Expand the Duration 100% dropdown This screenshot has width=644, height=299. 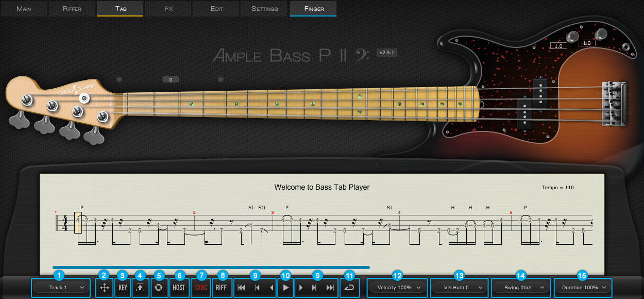pyautogui.click(x=584, y=288)
